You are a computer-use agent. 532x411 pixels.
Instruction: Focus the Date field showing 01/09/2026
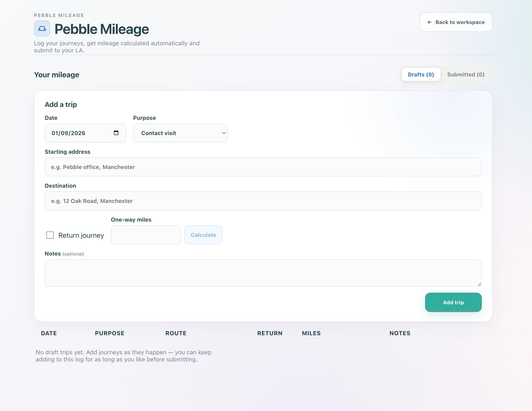[85, 133]
